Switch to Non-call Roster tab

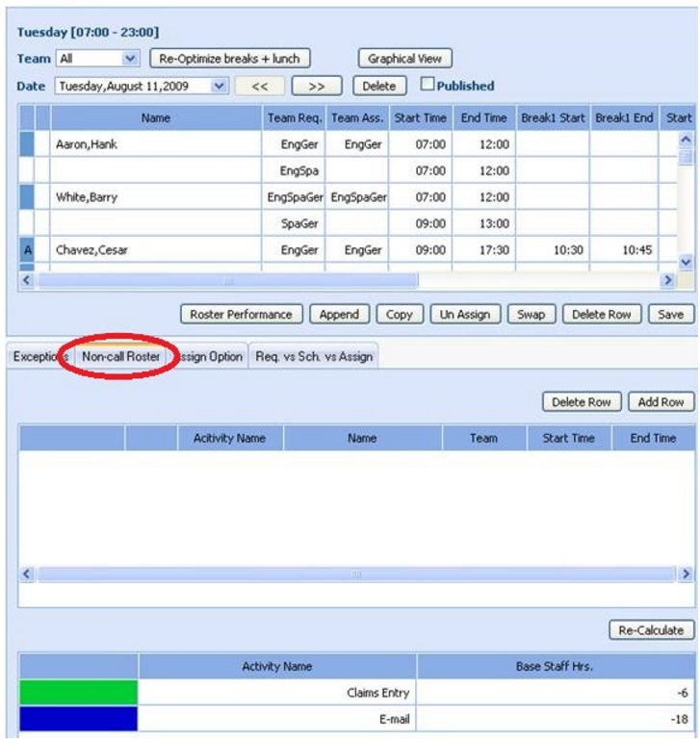click(121, 356)
